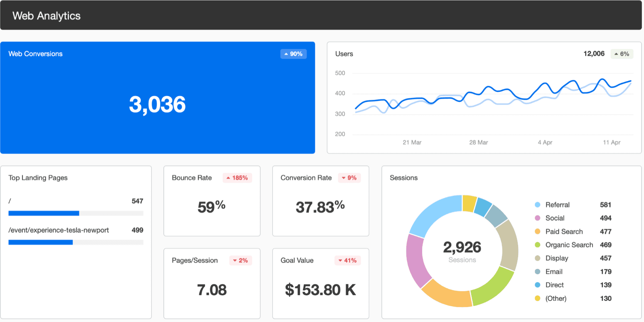Toggle the Email series in the Sessions legend
The height and width of the screenshot is (322, 644).
(554, 271)
